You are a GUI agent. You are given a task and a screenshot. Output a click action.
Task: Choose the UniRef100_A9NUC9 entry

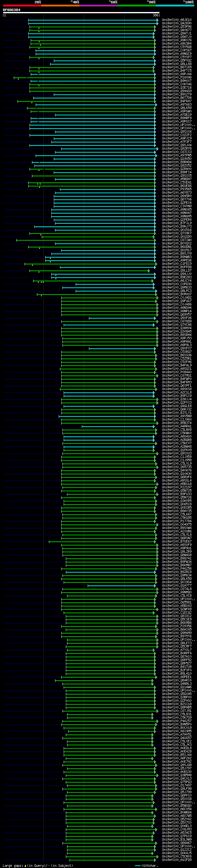click(177, 54)
